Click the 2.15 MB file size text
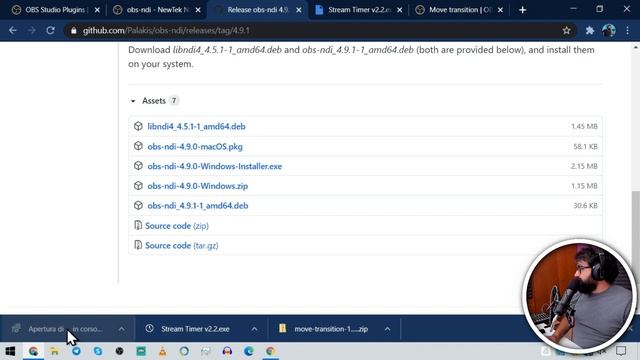This screenshot has width=640, height=360. pyautogui.click(x=584, y=166)
